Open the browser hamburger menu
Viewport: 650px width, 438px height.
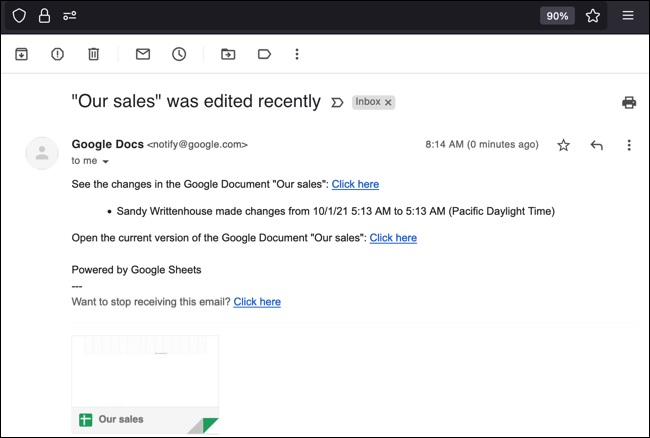(x=628, y=15)
